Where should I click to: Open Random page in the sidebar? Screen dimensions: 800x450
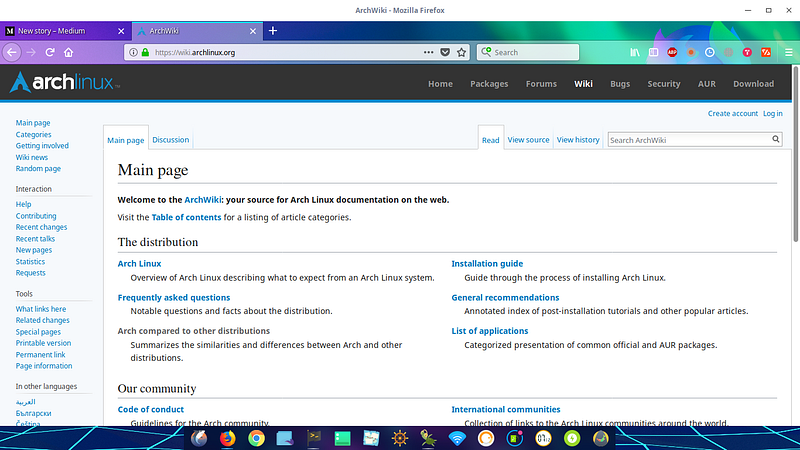[38, 168]
